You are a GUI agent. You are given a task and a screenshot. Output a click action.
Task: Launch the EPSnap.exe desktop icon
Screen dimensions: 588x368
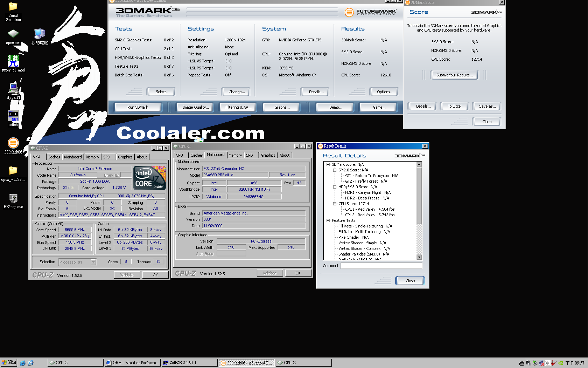pos(13,198)
